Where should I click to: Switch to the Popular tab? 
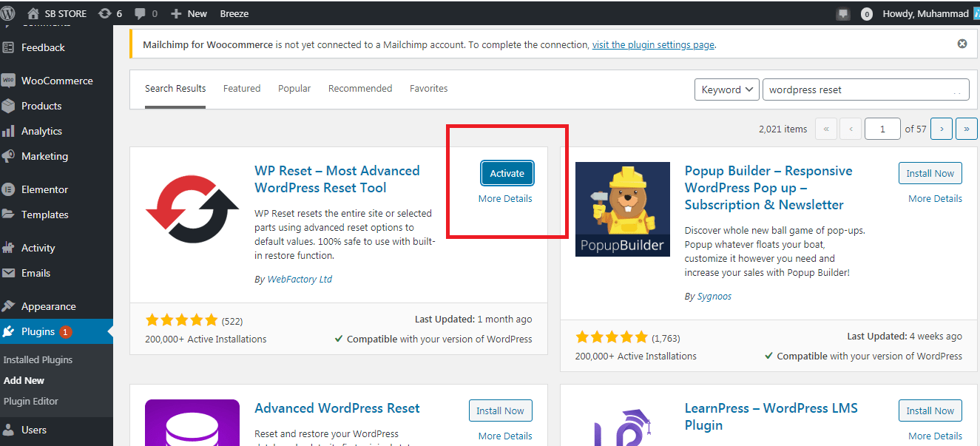pyautogui.click(x=294, y=88)
